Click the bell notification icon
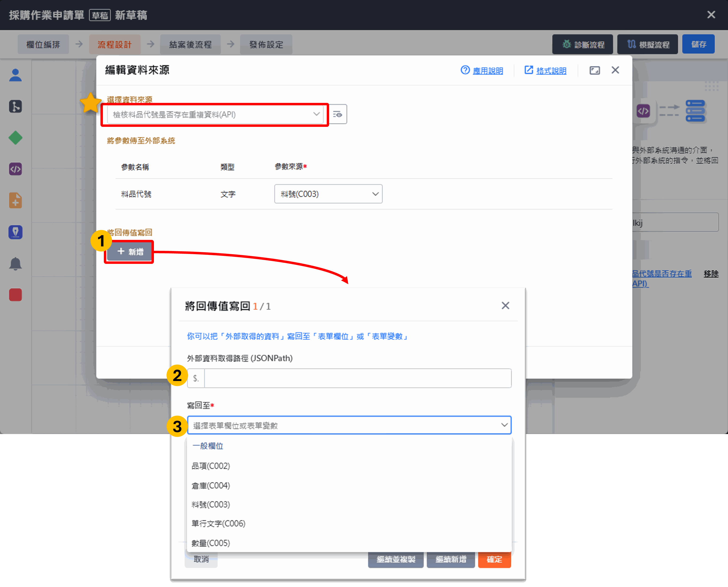This screenshot has height=587, width=728. tap(15, 263)
